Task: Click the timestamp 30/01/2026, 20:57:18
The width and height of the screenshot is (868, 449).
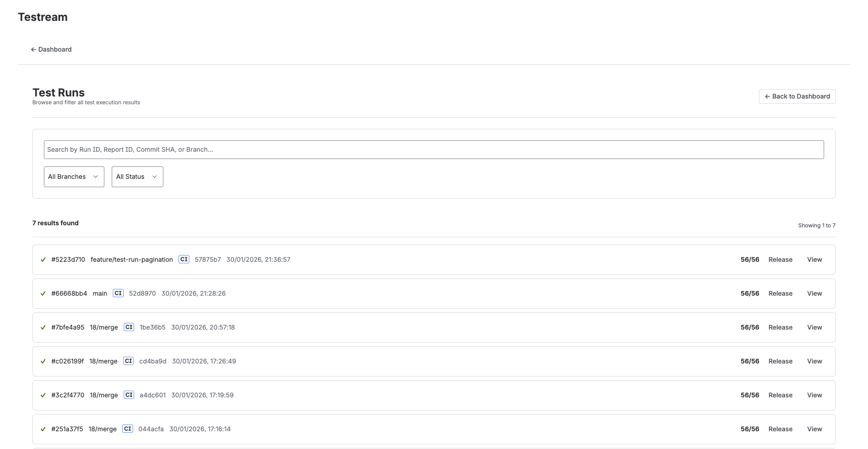Action: pyautogui.click(x=203, y=327)
